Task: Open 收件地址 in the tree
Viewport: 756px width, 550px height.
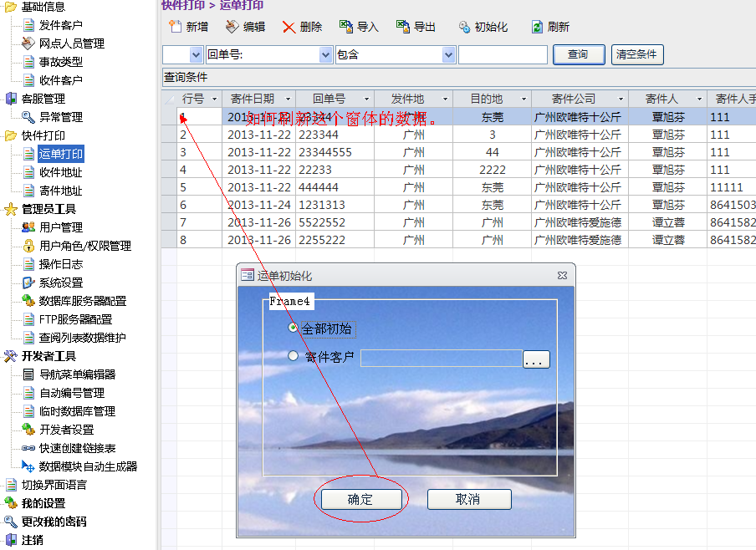Action: point(61,172)
